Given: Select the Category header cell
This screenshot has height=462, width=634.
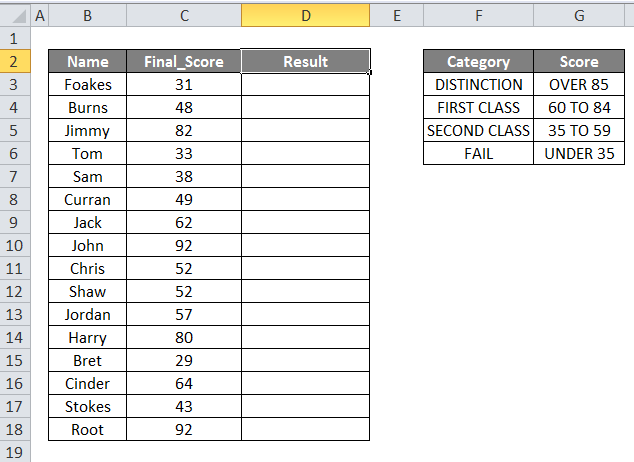Looking at the screenshot, I should [478, 62].
